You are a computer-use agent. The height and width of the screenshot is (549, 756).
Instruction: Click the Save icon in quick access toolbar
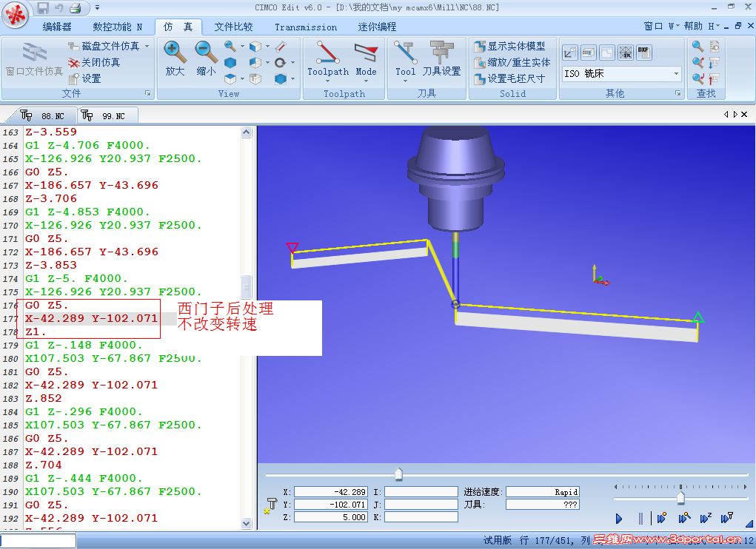[x=43, y=7]
